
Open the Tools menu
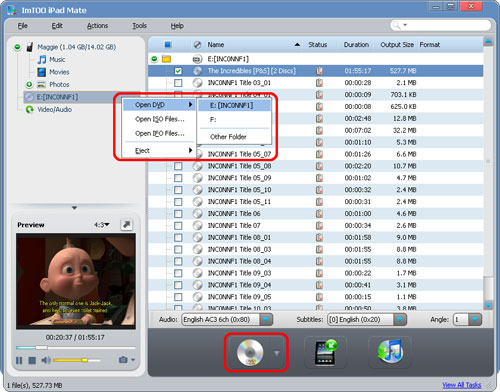pyautogui.click(x=139, y=26)
